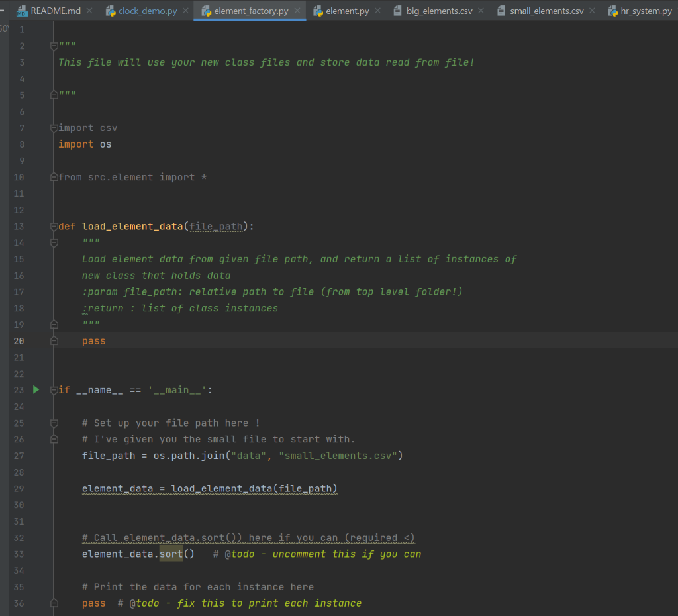Click the 'import csv' statement
Viewport: 678px width, 616px height.
coord(88,128)
